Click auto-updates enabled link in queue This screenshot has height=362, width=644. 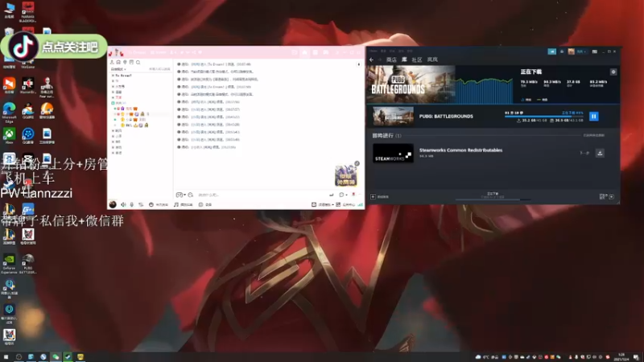(x=594, y=135)
